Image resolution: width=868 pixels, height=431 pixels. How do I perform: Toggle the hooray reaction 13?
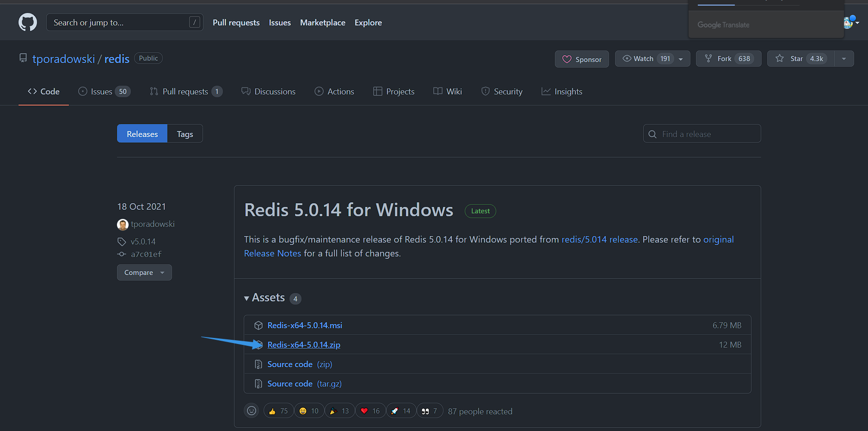[x=339, y=411]
